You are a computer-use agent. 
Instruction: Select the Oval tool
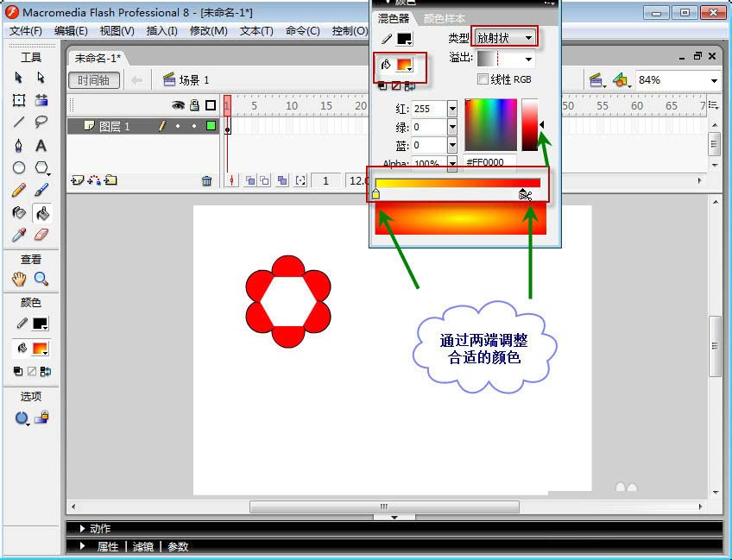(x=19, y=167)
